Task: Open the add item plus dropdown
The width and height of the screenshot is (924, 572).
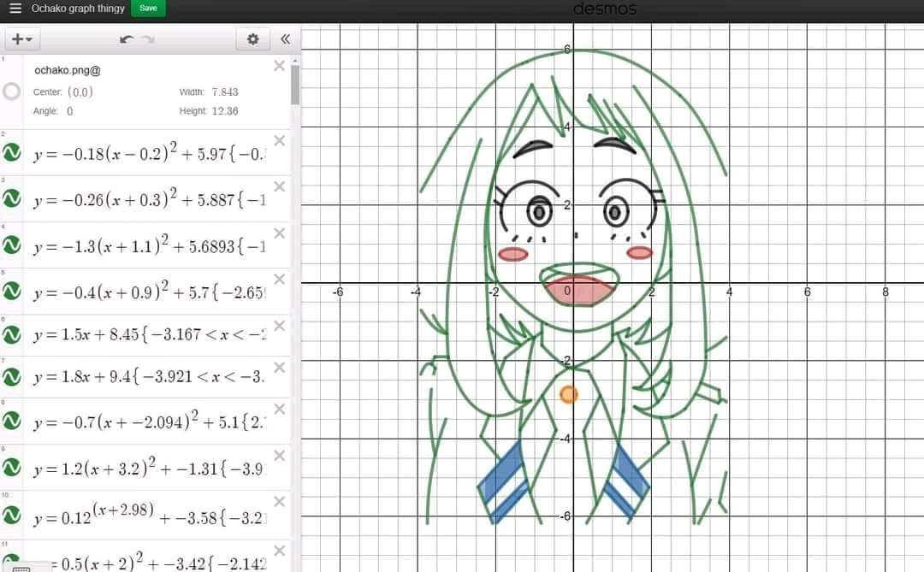Action: click(x=22, y=39)
